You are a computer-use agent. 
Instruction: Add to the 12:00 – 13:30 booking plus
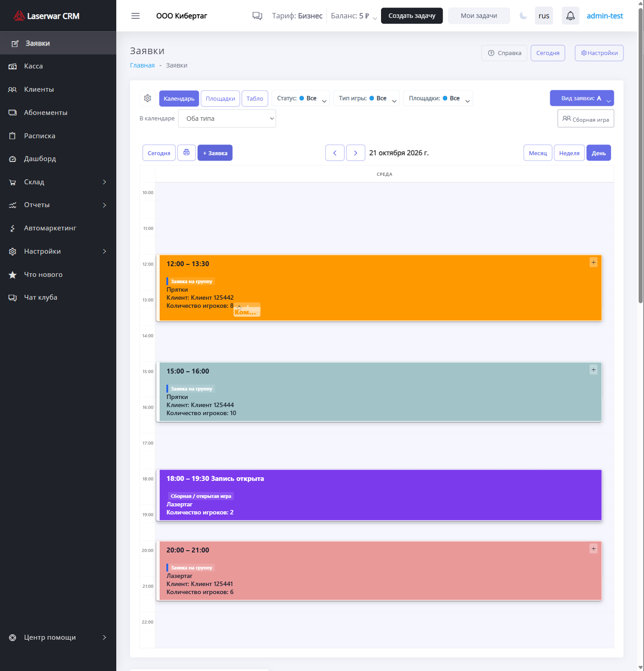(x=593, y=263)
